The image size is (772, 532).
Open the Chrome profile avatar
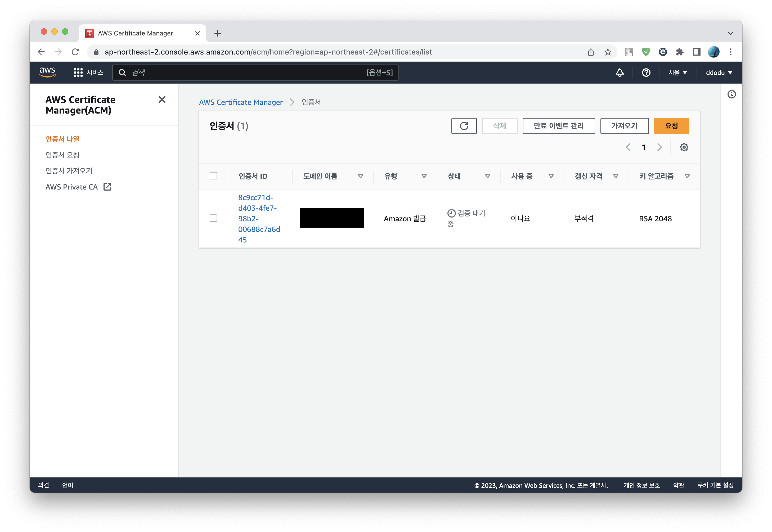coord(714,52)
